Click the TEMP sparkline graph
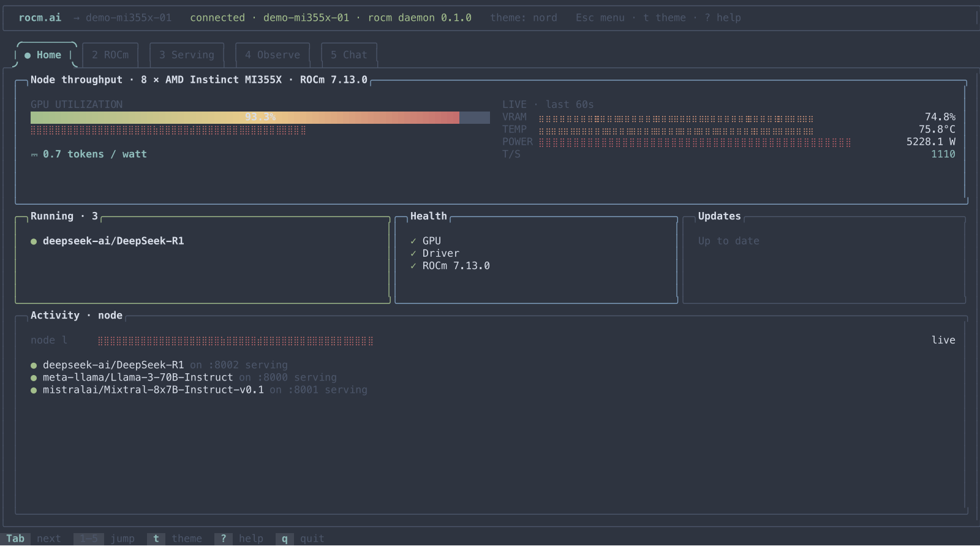The width and height of the screenshot is (980, 546). (x=676, y=131)
